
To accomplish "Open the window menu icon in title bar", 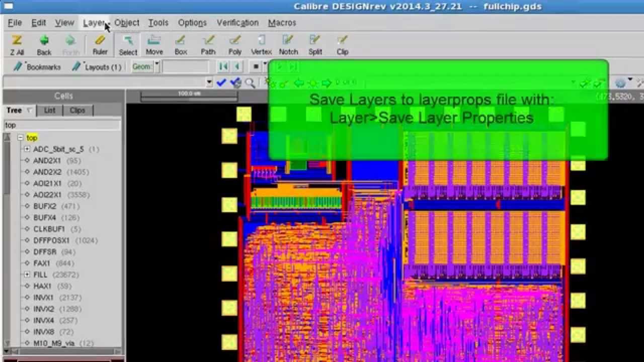I will coord(8,6).
